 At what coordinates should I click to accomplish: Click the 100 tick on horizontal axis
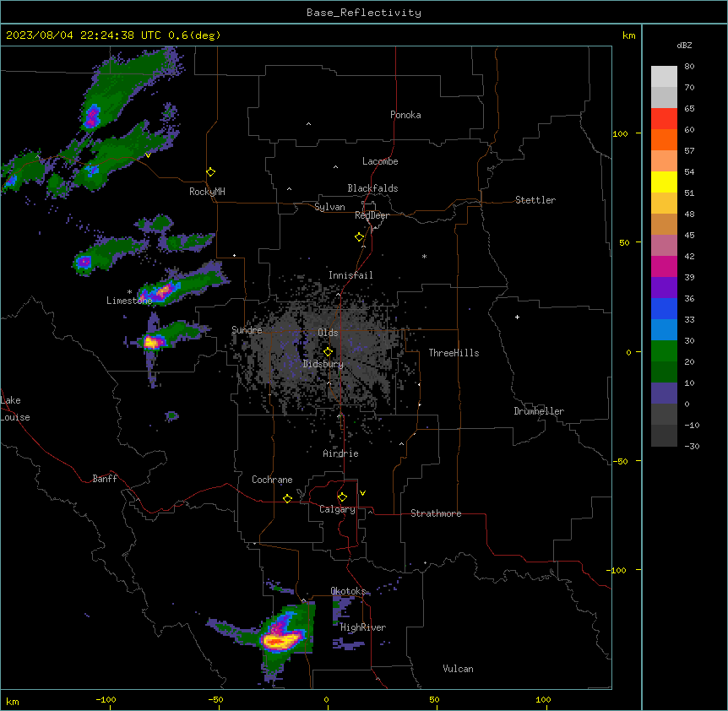click(x=543, y=699)
